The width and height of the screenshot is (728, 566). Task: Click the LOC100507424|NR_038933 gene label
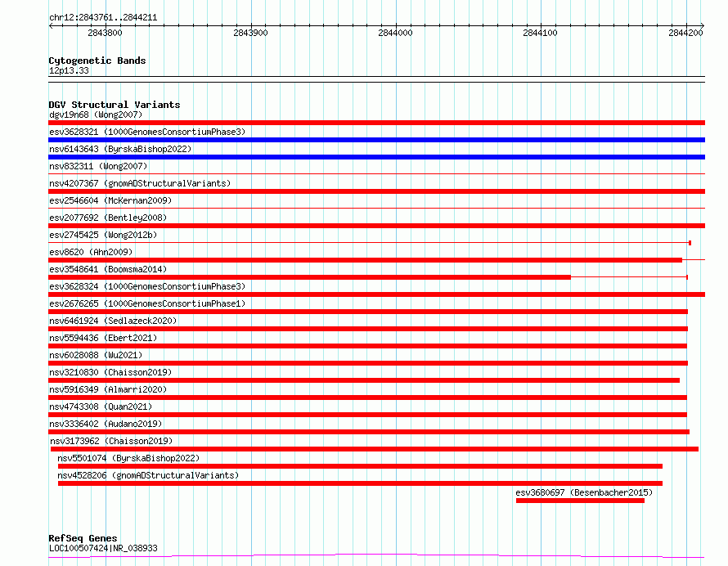[x=103, y=548]
